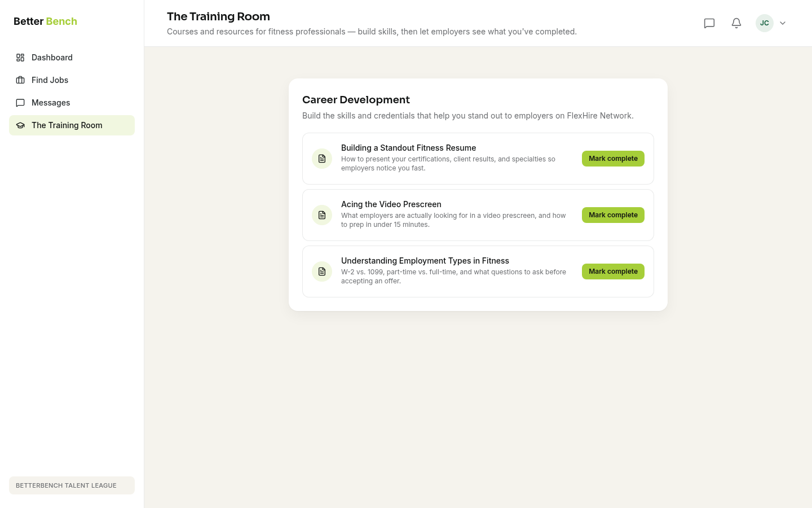
Task: Click the Messages speech bubble sidebar icon
Action: coord(20,103)
